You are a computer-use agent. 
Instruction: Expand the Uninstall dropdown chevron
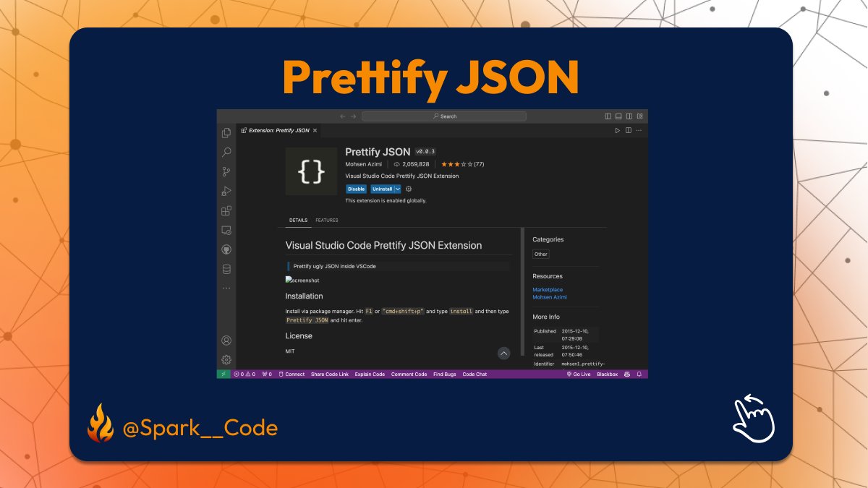coord(397,189)
